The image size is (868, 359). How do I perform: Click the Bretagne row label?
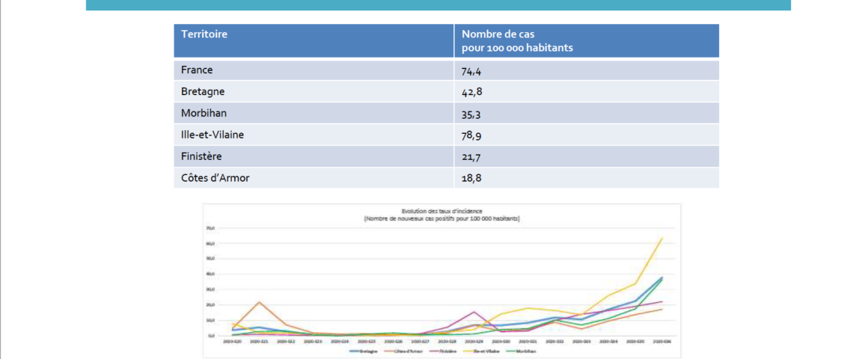pyautogui.click(x=203, y=92)
